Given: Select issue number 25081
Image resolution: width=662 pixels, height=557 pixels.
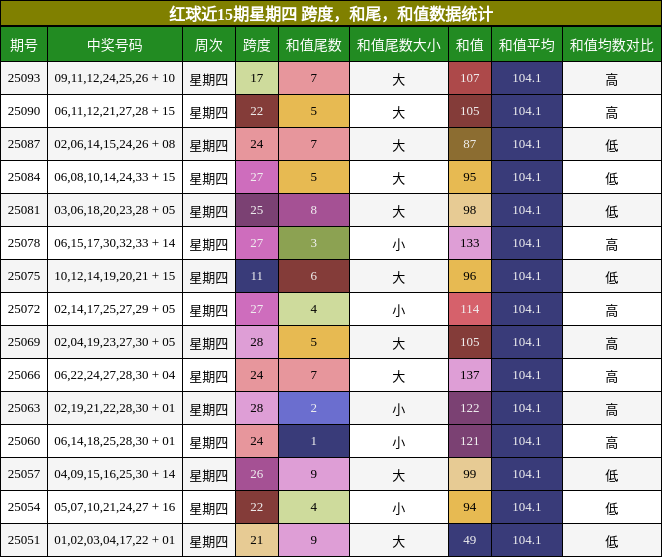Looking at the screenshot, I should (x=24, y=210).
